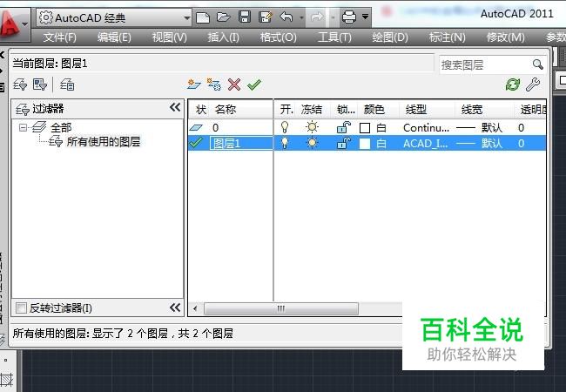Click the red Delete Layer icon

234,84
